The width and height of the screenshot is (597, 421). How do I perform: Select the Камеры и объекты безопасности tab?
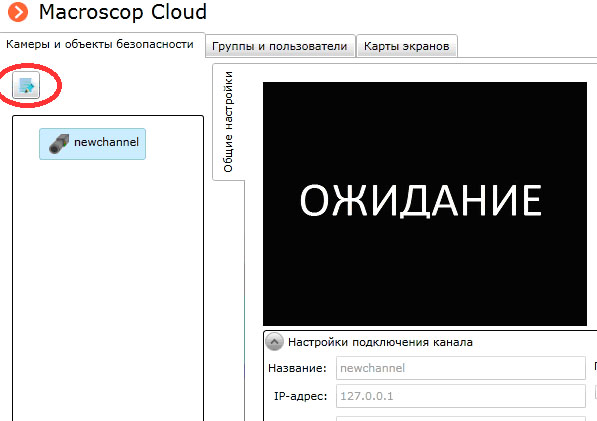(x=100, y=45)
